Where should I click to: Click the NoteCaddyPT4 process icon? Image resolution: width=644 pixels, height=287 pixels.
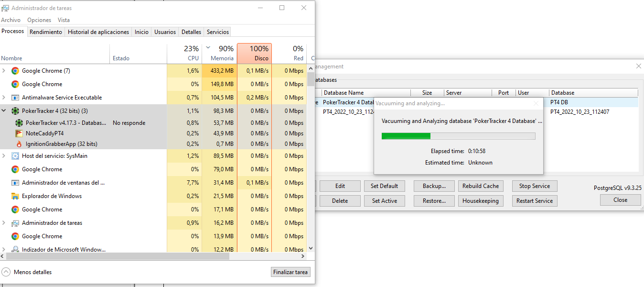pyautogui.click(x=19, y=133)
